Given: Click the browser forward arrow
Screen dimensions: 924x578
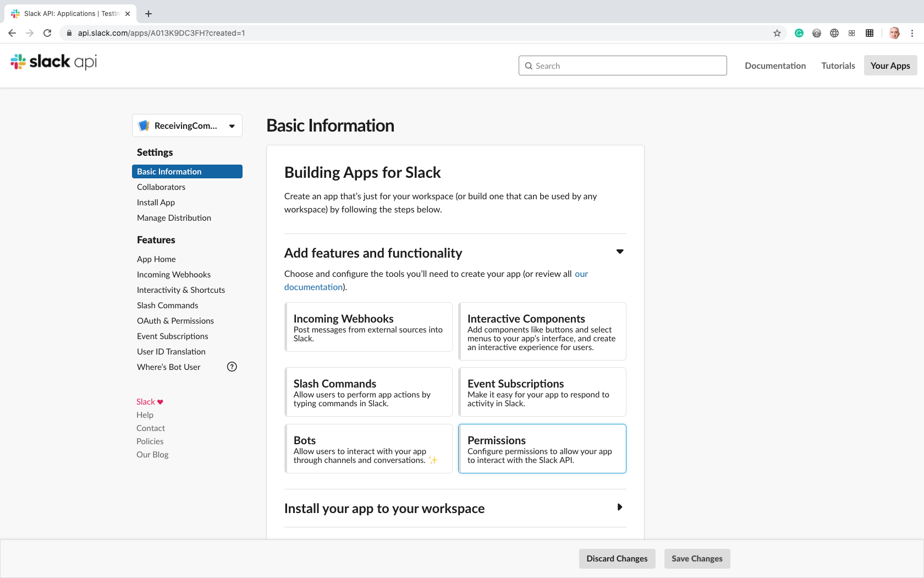Looking at the screenshot, I should point(30,33).
